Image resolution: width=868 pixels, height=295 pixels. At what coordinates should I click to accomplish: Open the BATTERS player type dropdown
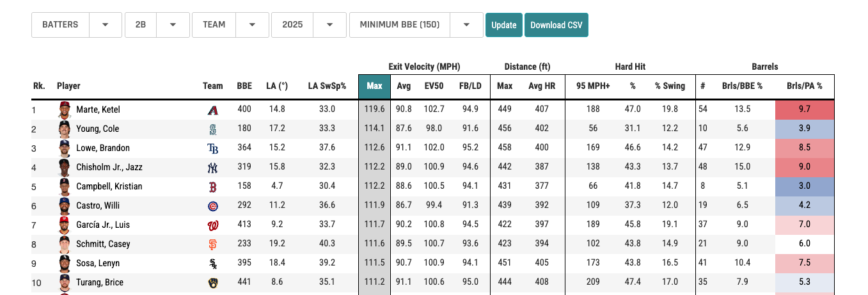76,25
